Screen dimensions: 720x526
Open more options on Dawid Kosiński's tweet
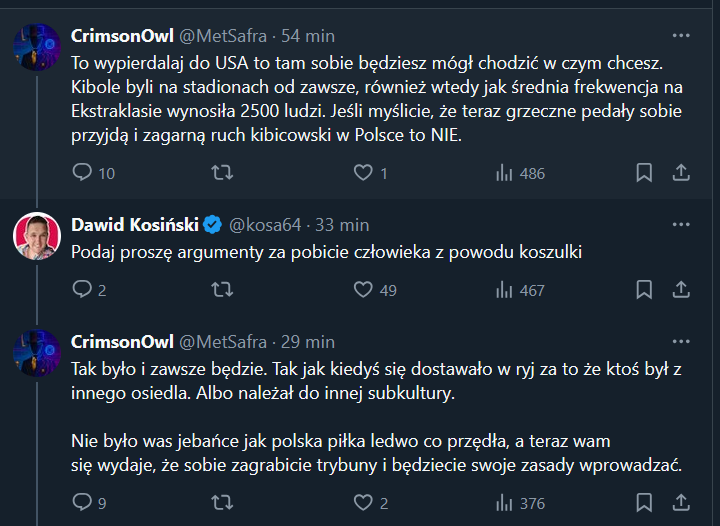point(681,224)
